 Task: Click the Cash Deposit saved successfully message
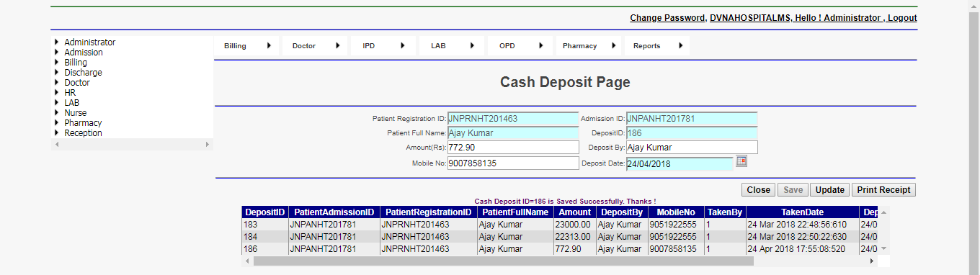(x=565, y=201)
